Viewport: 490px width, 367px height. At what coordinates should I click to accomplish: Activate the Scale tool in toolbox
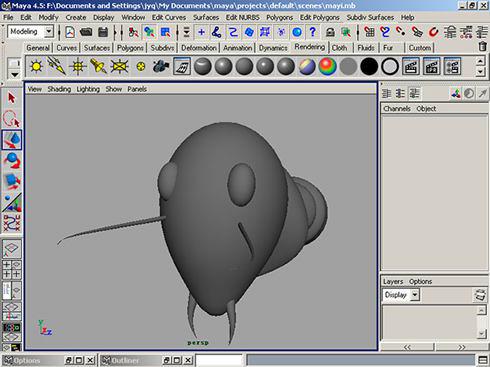pos(12,182)
